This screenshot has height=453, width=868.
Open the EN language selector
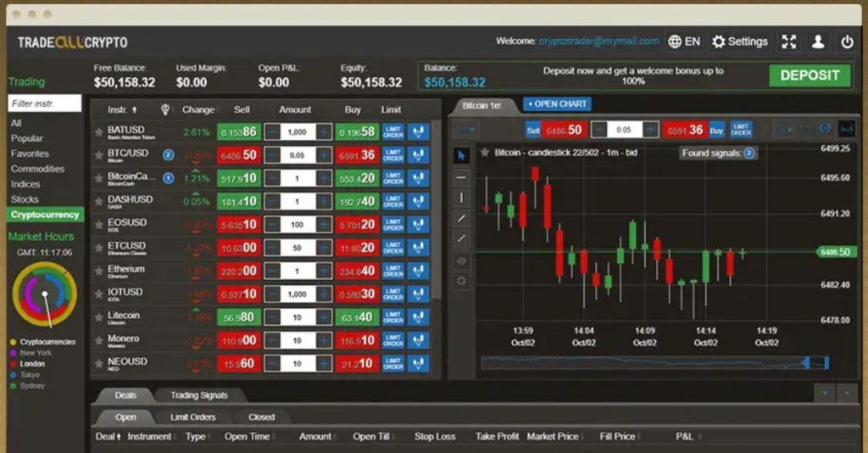tap(684, 42)
